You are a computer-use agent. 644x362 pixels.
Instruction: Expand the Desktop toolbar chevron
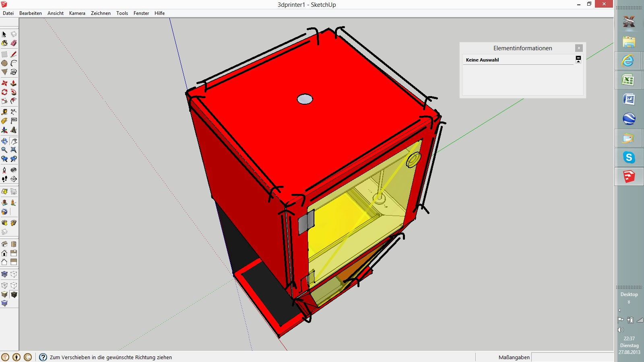click(629, 302)
